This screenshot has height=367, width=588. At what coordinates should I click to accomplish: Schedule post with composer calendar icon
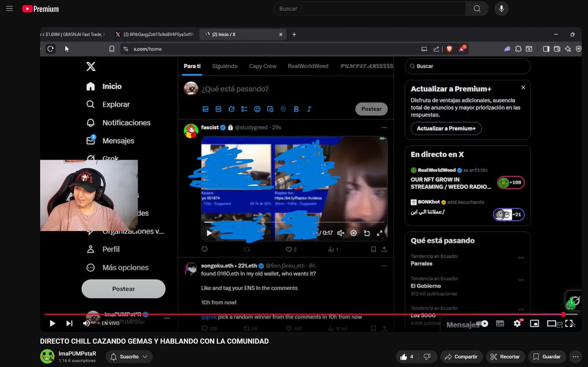point(270,109)
